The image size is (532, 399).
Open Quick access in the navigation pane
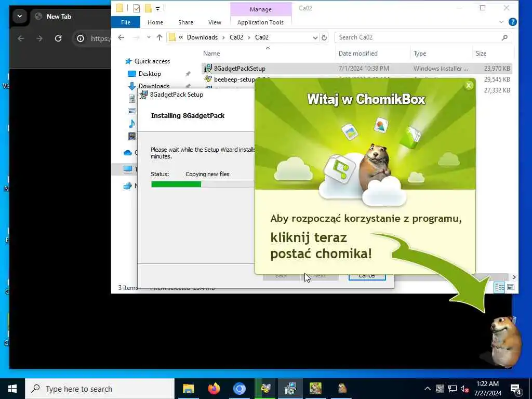(152, 61)
